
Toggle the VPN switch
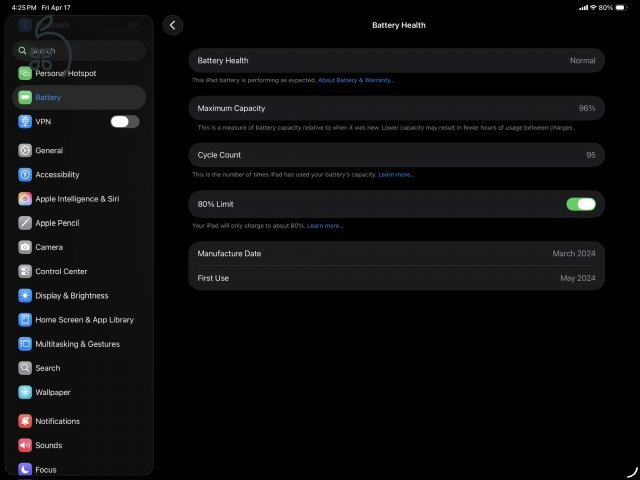click(x=125, y=122)
